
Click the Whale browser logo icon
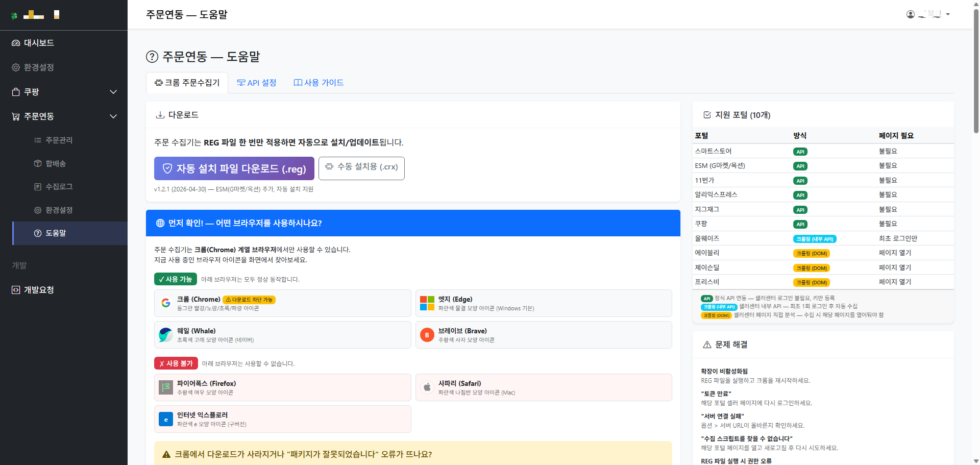(166, 335)
